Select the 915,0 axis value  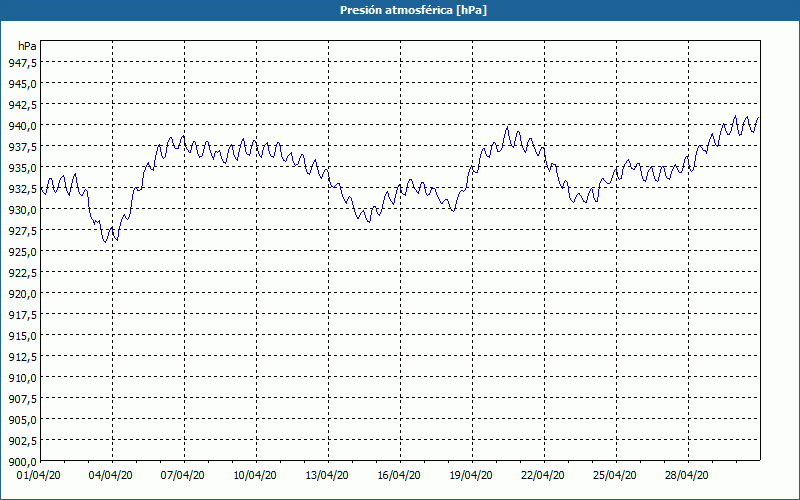tap(22, 336)
